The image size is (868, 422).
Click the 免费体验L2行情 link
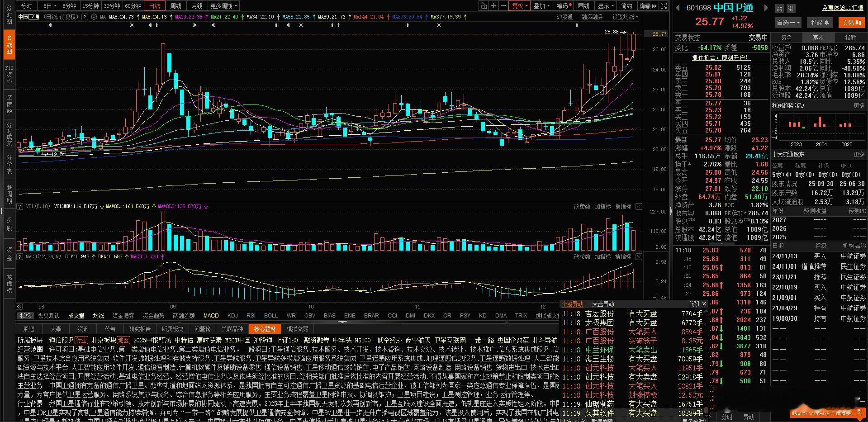click(x=843, y=8)
